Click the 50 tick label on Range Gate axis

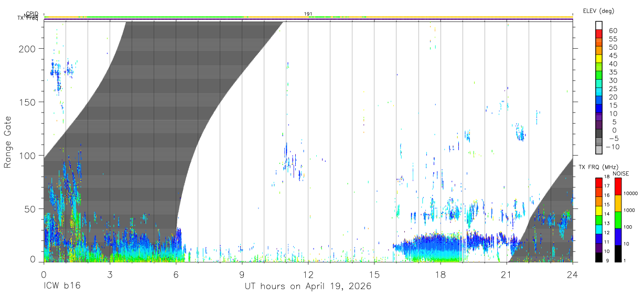click(30, 209)
